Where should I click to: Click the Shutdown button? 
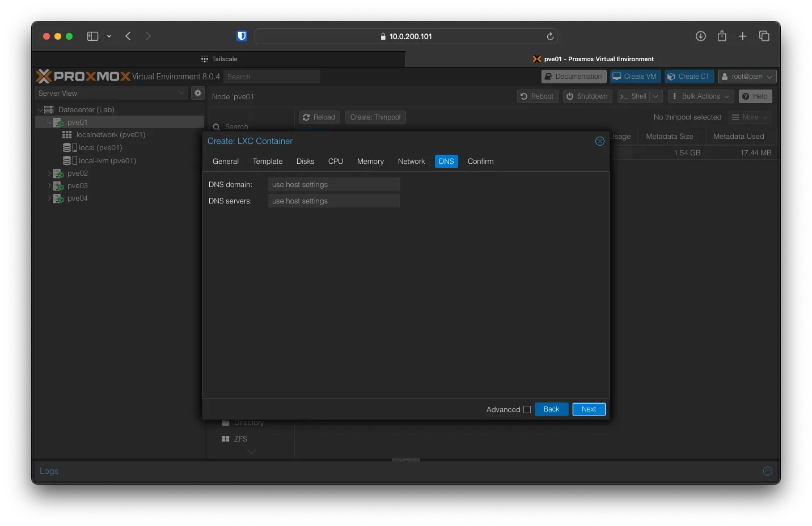pyautogui.click(x=587, y=96)
